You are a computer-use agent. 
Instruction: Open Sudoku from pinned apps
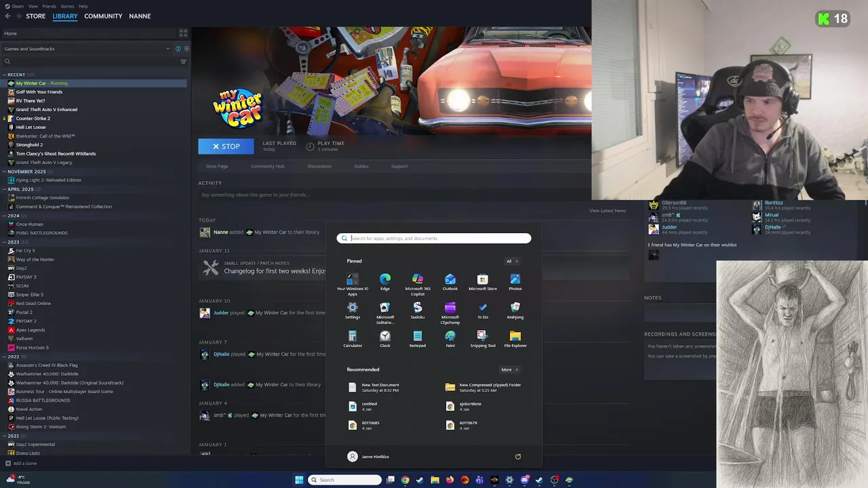coord(418,311)
